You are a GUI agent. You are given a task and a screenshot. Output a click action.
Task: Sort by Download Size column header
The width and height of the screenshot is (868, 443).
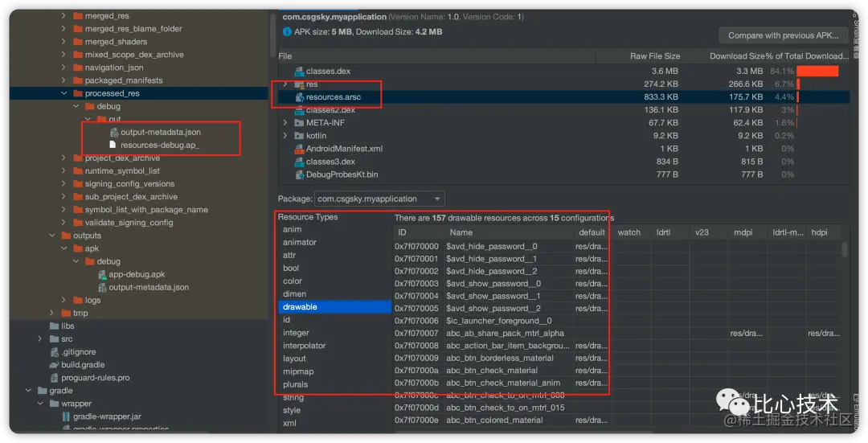tap(737, 56)
